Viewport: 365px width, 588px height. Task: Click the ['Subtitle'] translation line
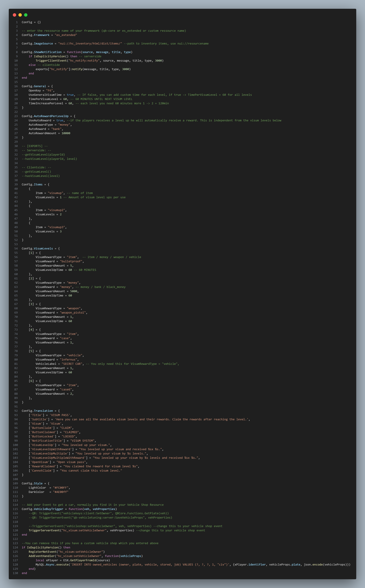pyautogui.click(x=139, y=420)
